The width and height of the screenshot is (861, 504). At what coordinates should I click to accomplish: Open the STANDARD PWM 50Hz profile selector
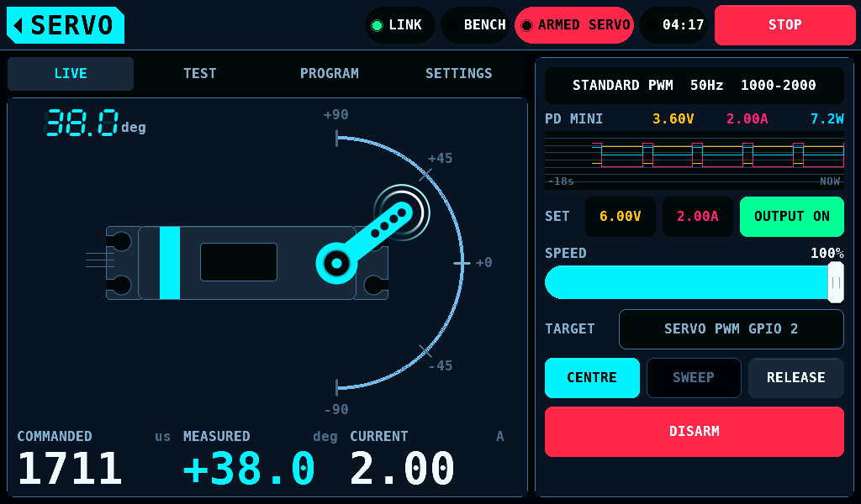click(694, 86)
